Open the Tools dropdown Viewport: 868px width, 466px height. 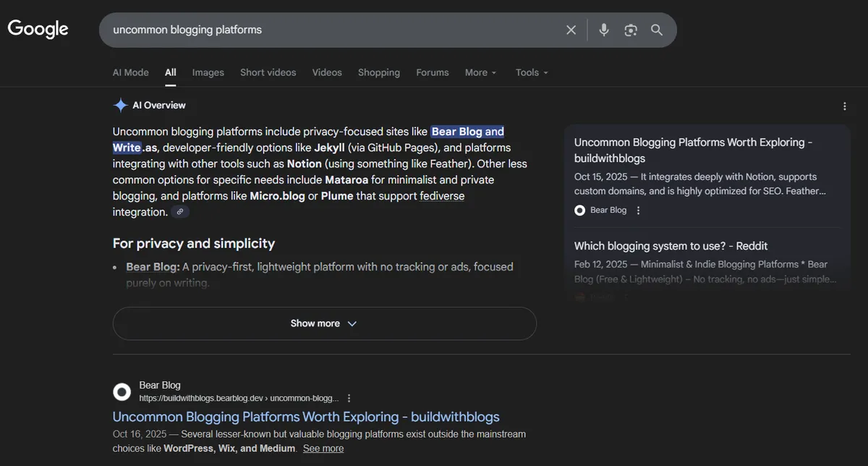click(532, 72)
